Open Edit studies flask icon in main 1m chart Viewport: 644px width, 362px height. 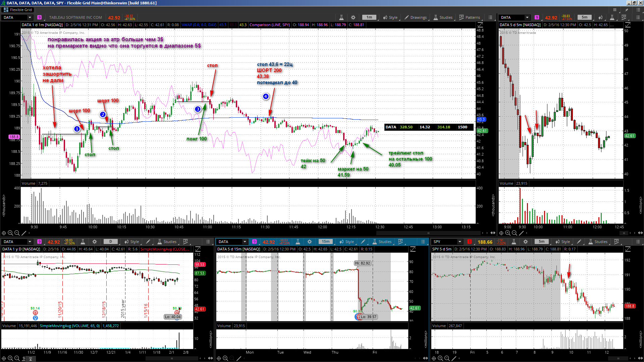tap(341, 17)
